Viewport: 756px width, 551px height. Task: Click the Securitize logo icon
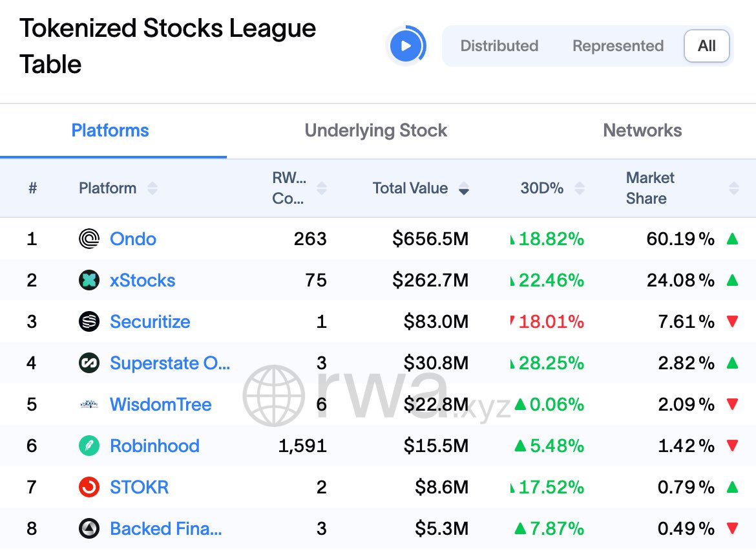[89, 322]
